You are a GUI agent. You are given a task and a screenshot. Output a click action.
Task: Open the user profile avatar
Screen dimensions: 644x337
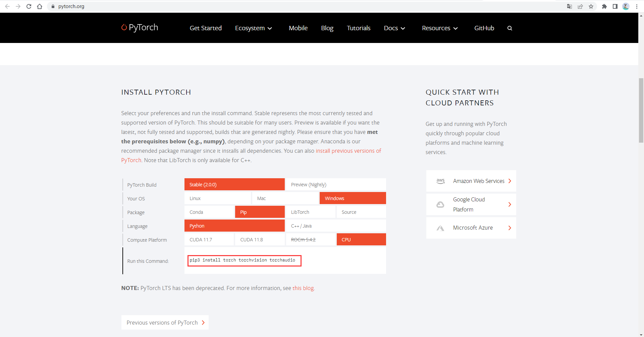pyautogui.click(x=626, y=6)
